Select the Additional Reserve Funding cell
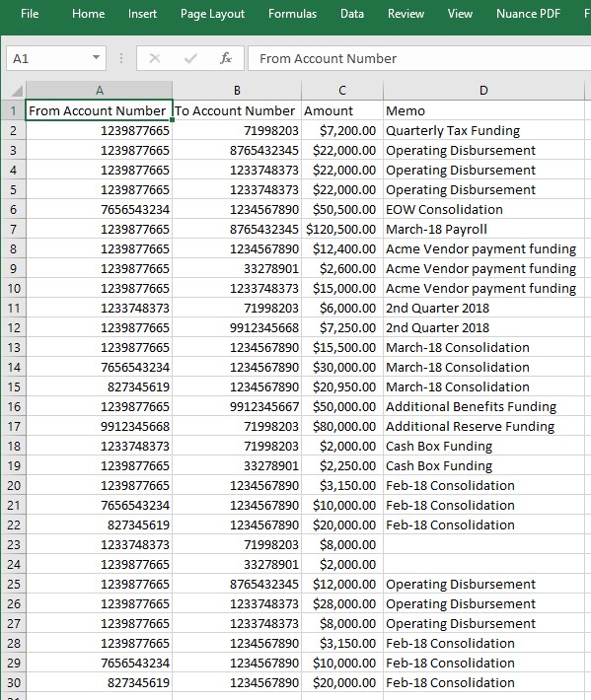 click(483, 426)
